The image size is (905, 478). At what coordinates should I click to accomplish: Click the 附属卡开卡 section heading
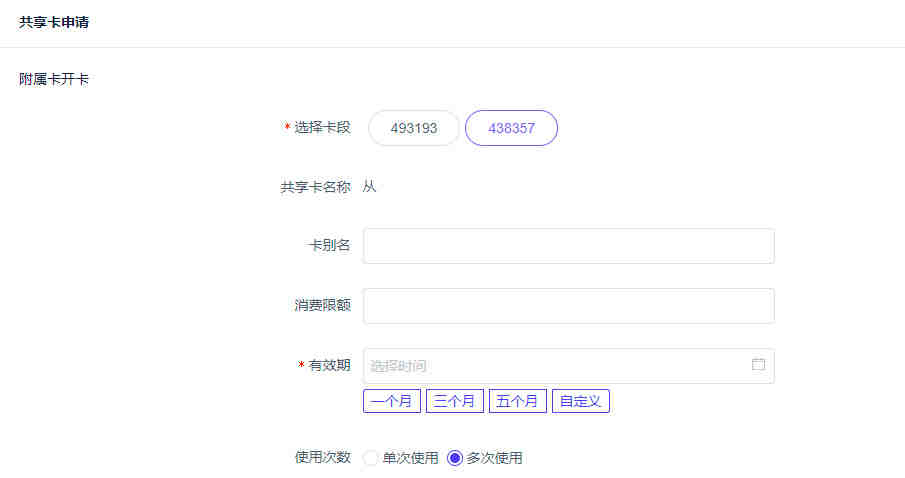(x=54, y=78)
